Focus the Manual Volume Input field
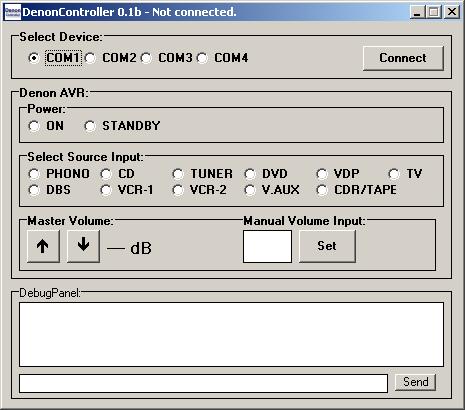The image size is (465, 410). [x=267, y=246]
